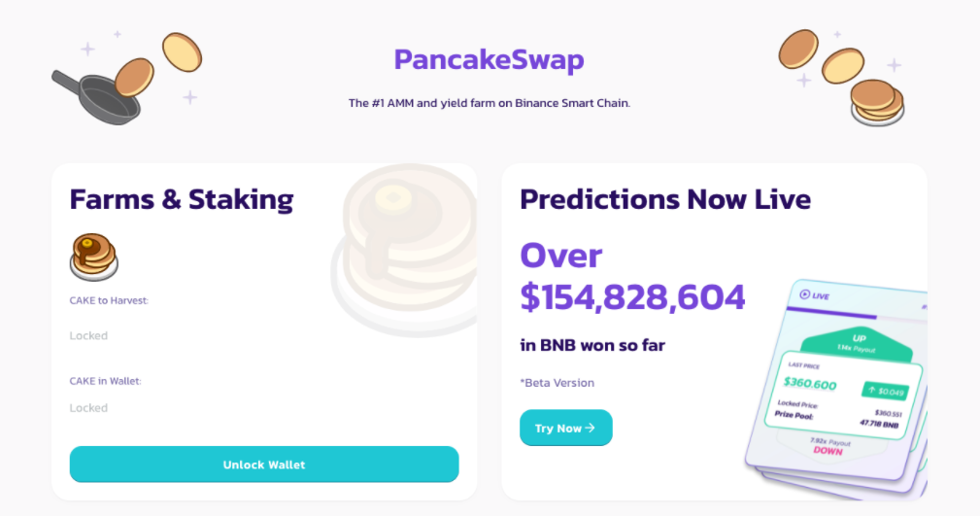Click the Locked value under CAKE in Wallet
The image size is (980, 516).
(x=88, y=408)
